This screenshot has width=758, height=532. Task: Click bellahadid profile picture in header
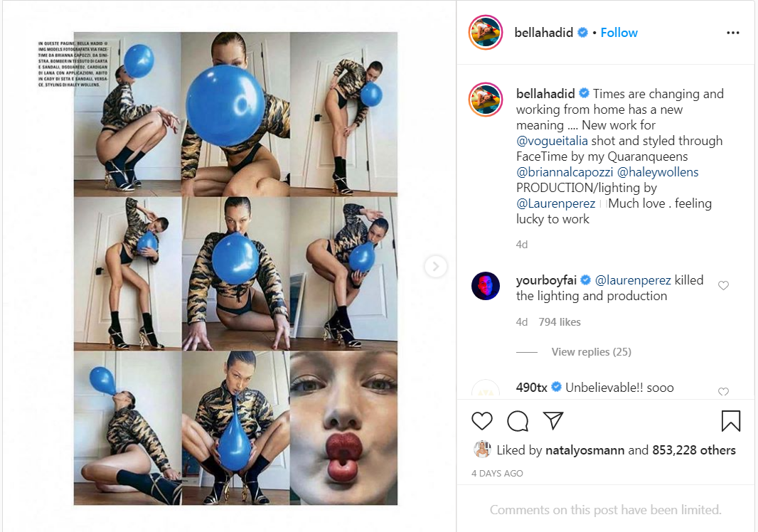click(486, 33)
